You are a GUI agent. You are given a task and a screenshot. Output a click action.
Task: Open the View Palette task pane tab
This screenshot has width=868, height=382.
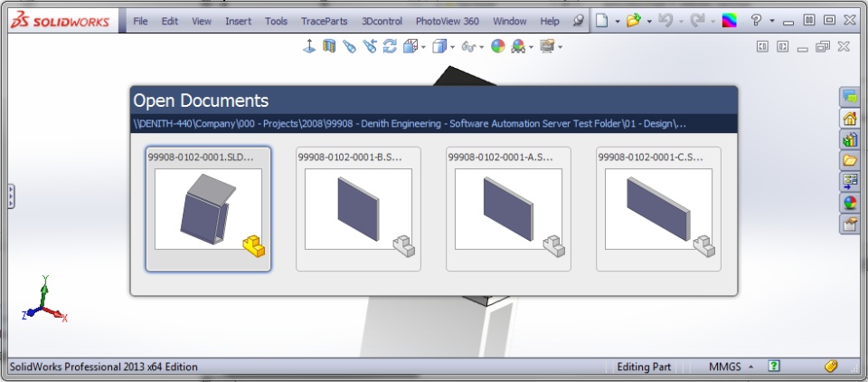coord(850,182)
